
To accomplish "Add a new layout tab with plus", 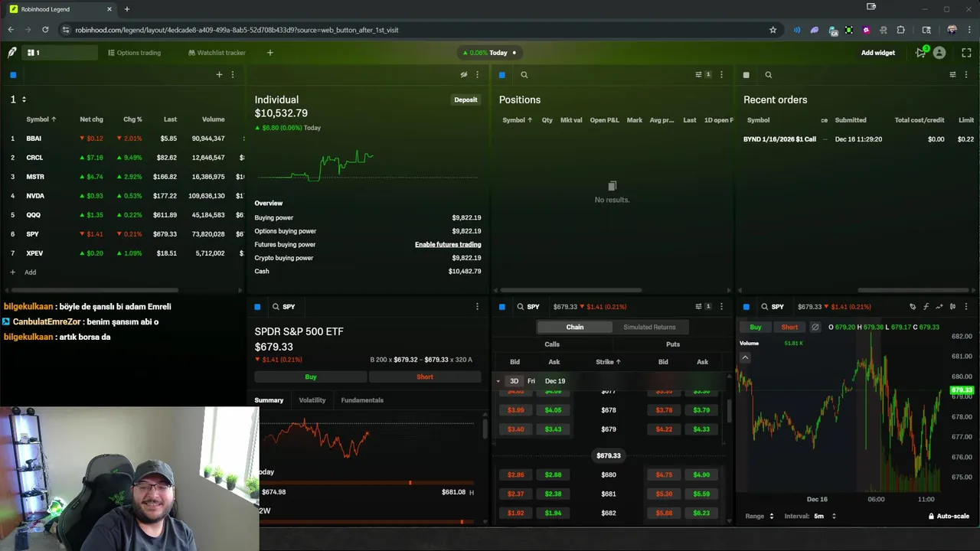I will coord(270,53).
